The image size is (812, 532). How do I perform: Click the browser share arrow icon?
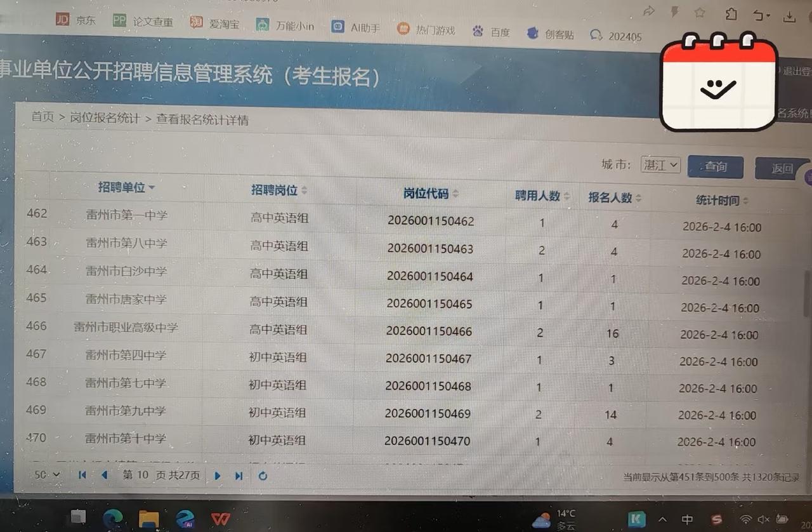click(649, 11)
